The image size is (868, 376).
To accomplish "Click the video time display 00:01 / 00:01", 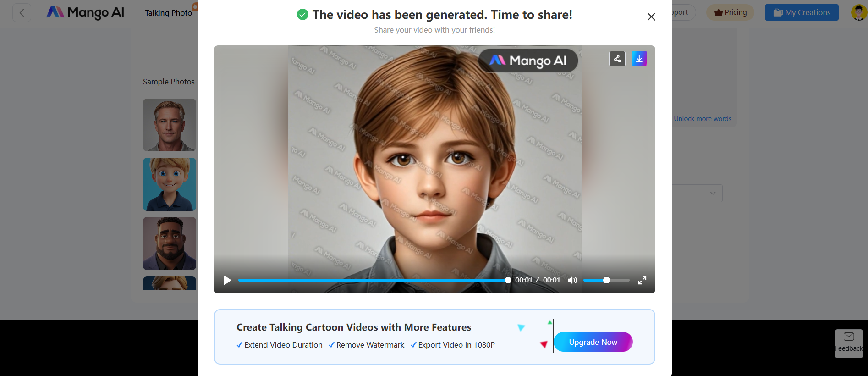I will (538, 280).
